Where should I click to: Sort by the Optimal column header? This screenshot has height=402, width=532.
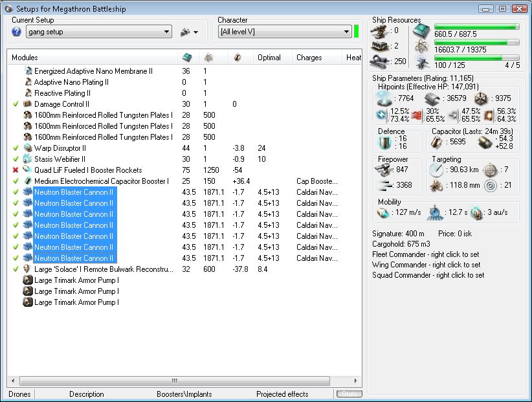point(272,58)
